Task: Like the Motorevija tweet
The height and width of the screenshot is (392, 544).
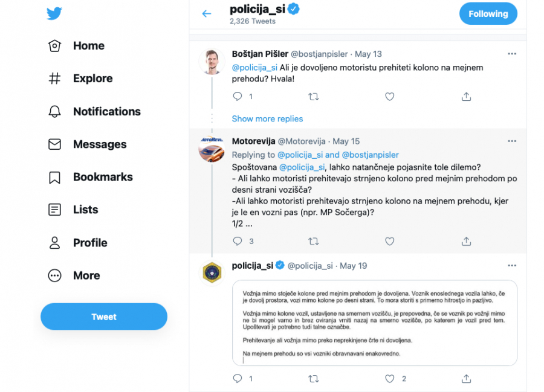Action: [x=390, y=241]
